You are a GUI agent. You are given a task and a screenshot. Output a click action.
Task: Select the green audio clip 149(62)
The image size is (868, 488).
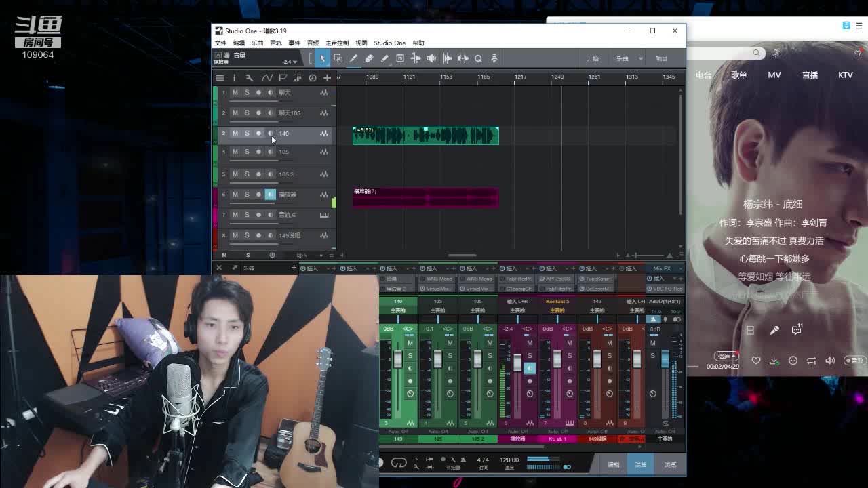pos(426,136)
